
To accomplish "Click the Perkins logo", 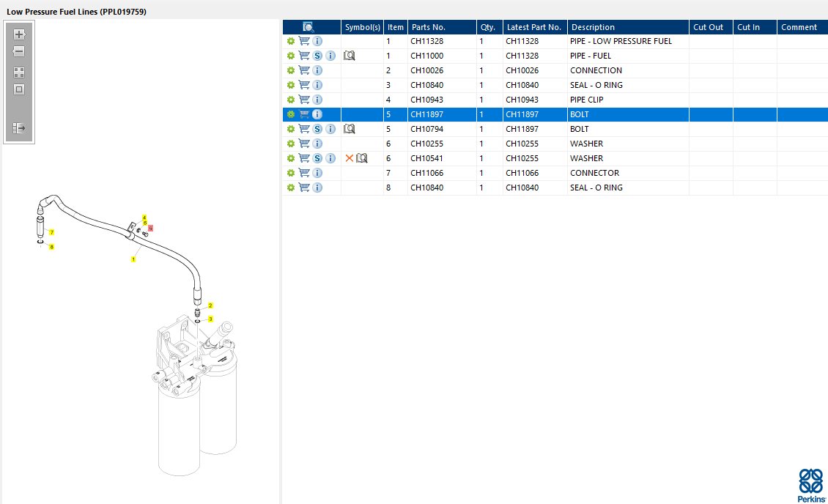I will click(x=810, y=485).
